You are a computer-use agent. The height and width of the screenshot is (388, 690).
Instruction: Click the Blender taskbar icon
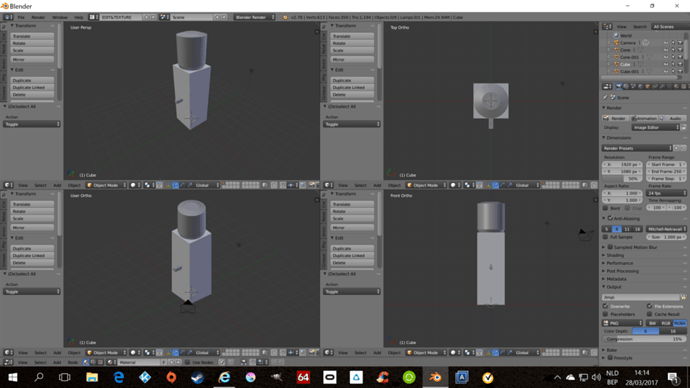[435, 377]
